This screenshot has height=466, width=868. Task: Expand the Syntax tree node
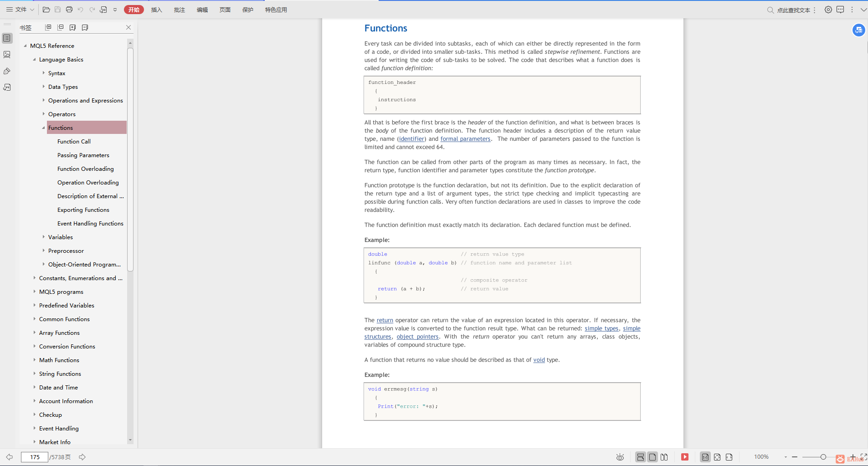pyautogui.click(x=43, y=73)
